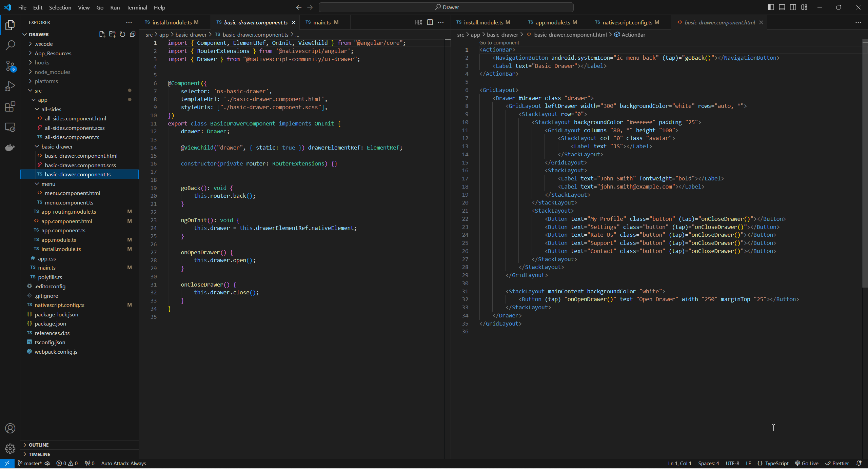Screen dimensions: 868x469
Task: Open the Docker sidebar view
Action: 10,147
